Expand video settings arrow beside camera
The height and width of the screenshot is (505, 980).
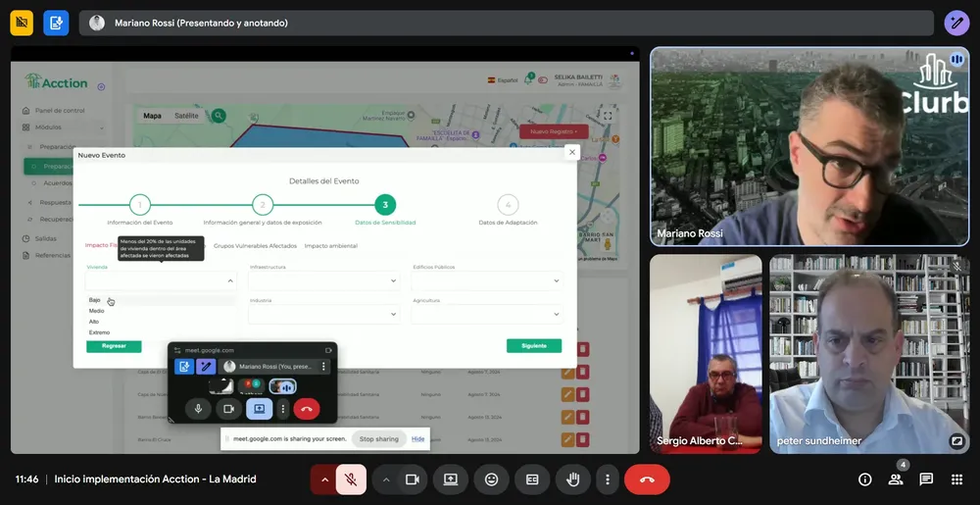[x=386, y=480]
